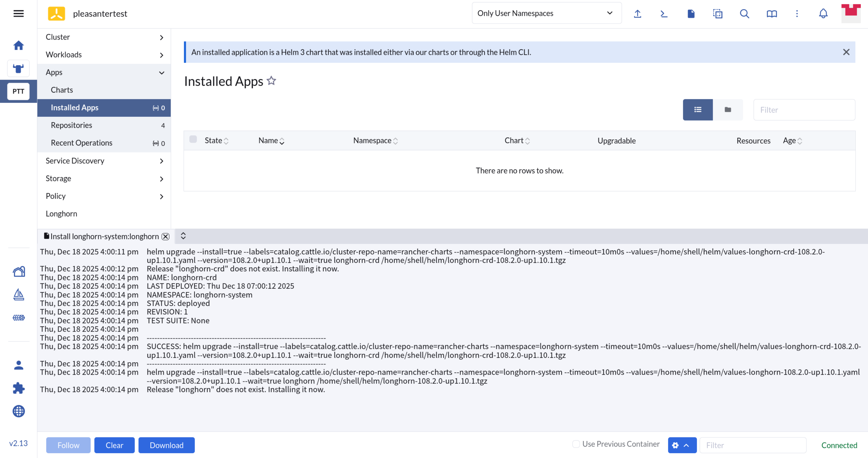
Task: Go to Home icon in sidebar
Action: click(18, 45)
